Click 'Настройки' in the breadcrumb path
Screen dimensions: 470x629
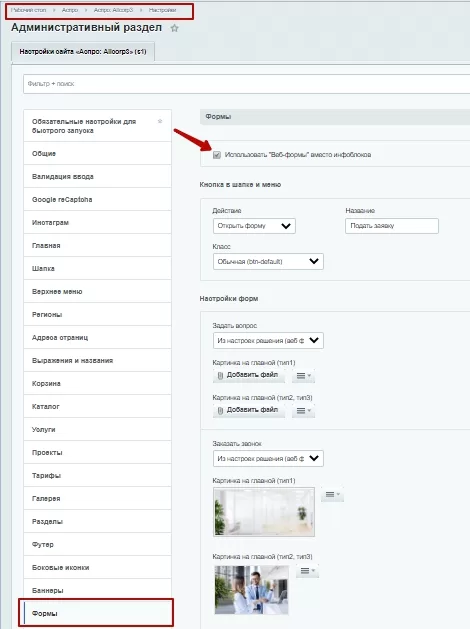click(162, 10)
